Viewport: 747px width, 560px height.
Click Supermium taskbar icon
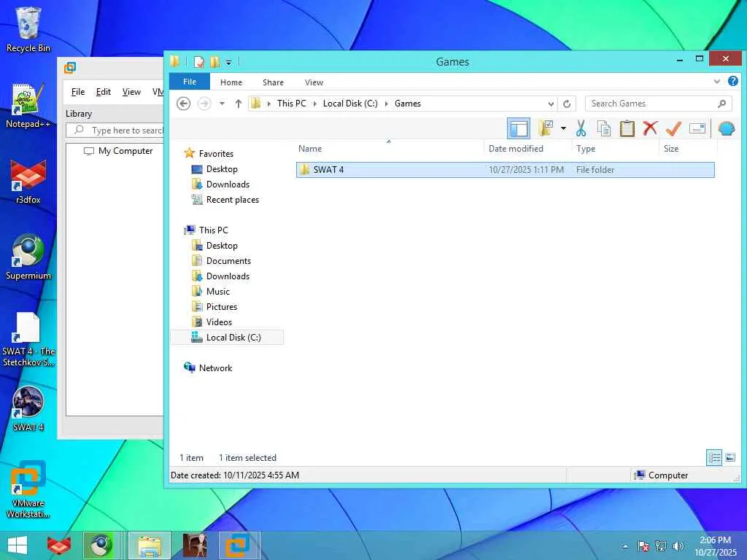pyautogui.click(x=101, y=545)
